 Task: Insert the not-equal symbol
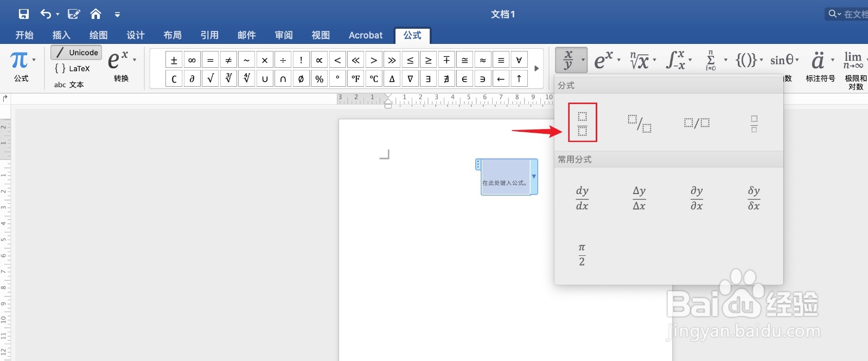pos(228,60)
